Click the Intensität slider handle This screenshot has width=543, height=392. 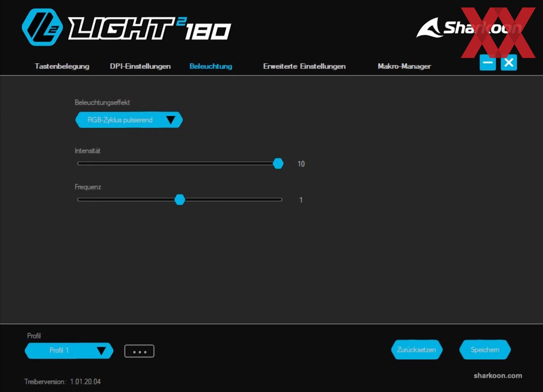278,163
